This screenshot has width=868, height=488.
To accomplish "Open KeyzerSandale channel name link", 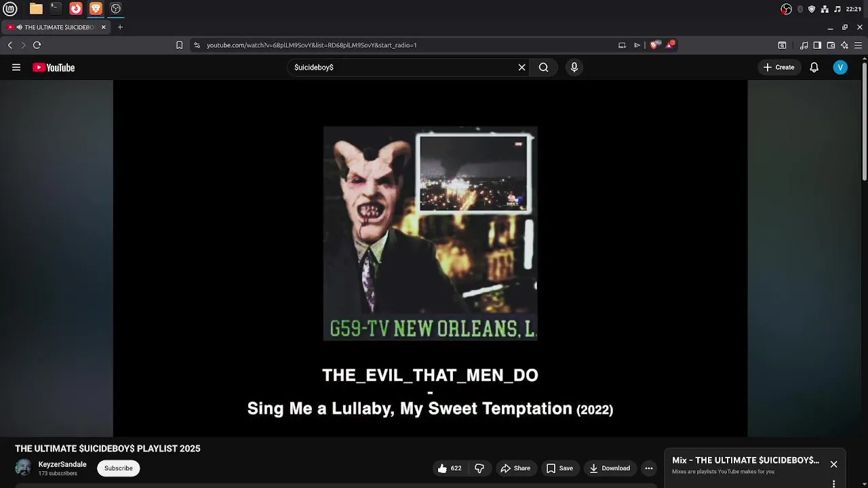I will pos(62,464).
